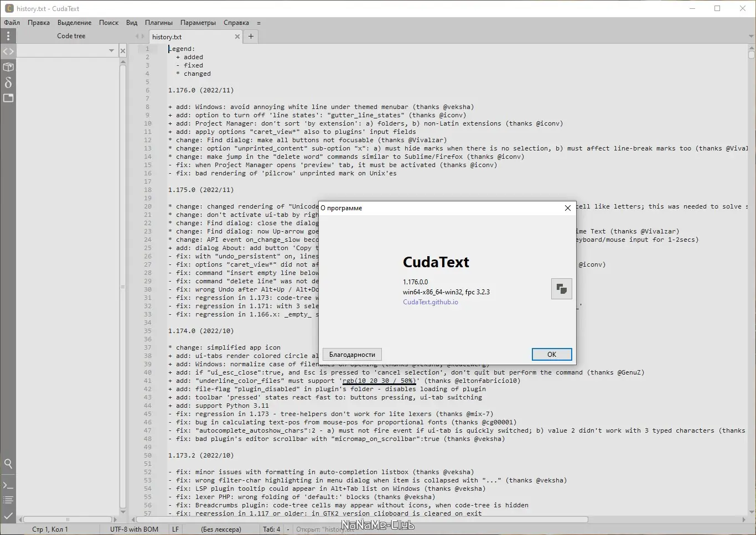
Task: Open the Вид menu
Action: point(132,23)
